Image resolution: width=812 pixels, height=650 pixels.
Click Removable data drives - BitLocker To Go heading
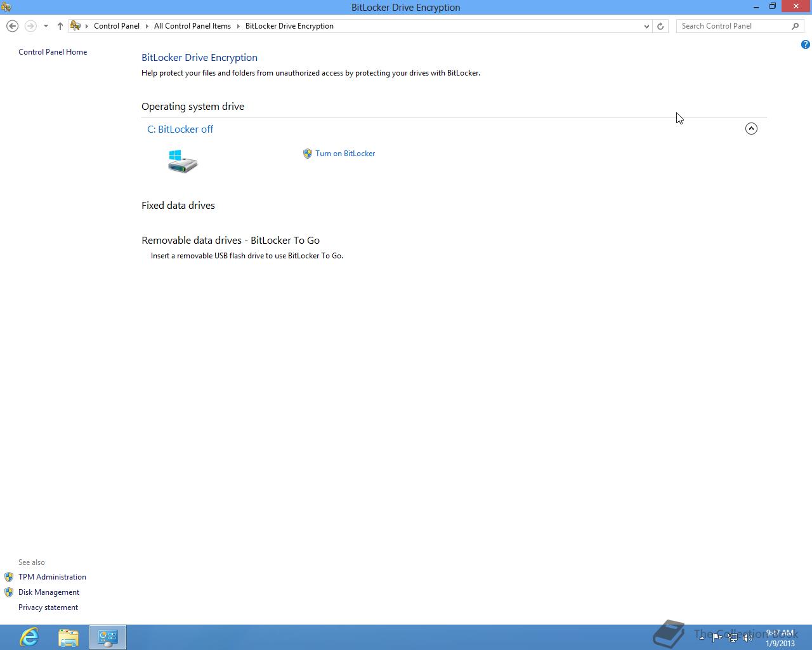231,241
